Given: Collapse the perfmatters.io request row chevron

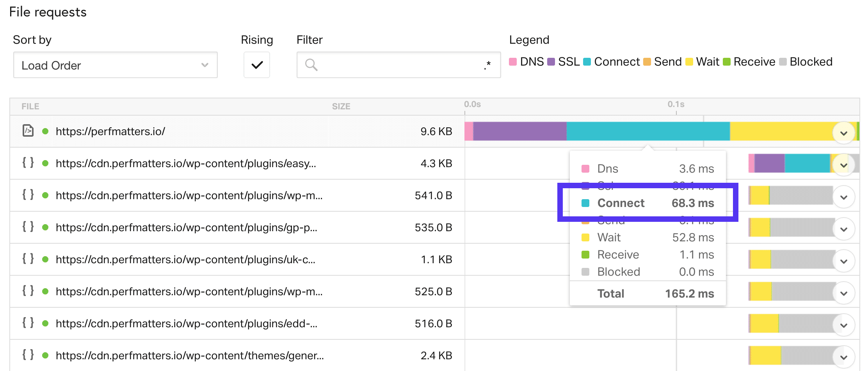Looking at the screenshot, I should click(x=844, y=132).
